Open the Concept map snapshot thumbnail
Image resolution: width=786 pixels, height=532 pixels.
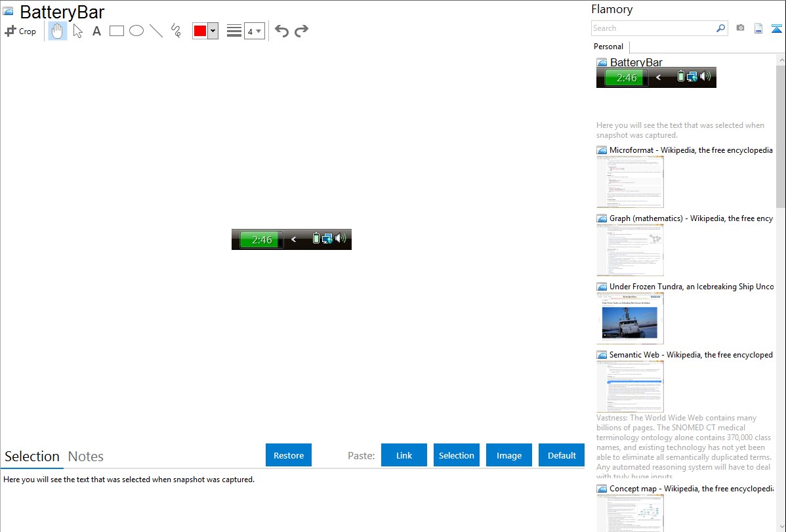coord(630,513)
